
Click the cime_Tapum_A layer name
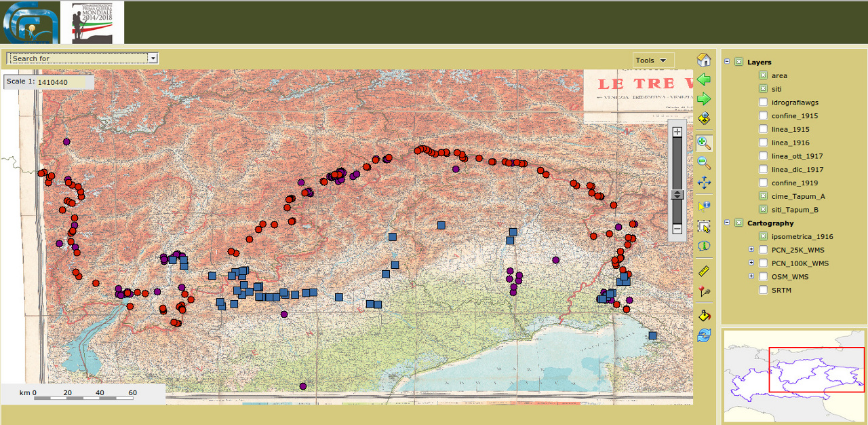point(798,196)
